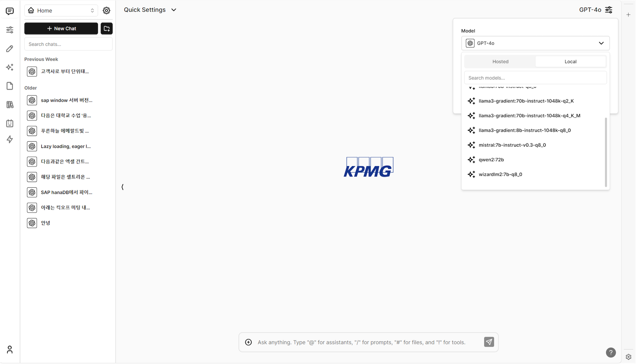Screen dimensions: 636x364
Task: Open the Home workspace selector
Action: pyautogui.click(x=61, y=11)
